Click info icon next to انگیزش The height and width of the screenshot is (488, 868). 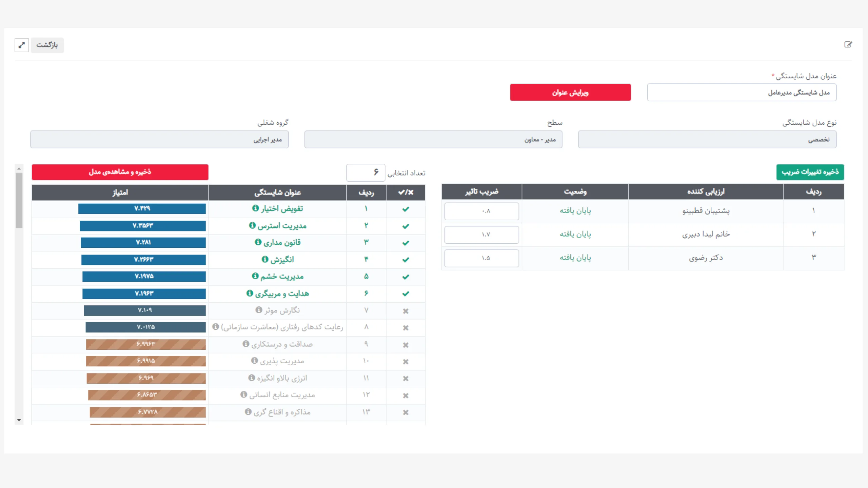(265, 259)
